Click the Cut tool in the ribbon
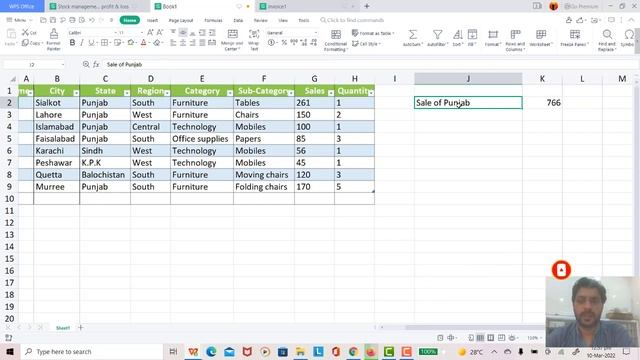 (x=29, y=32)
